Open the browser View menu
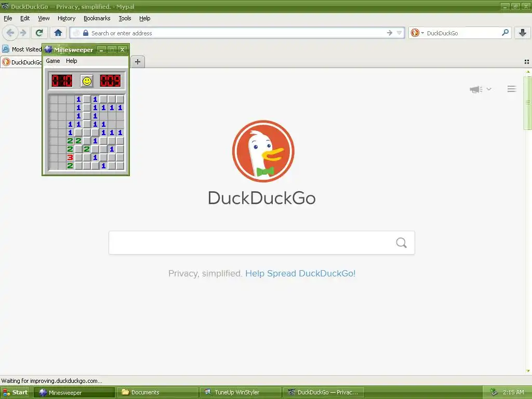The image size is (532, 399). pos(44,18)
